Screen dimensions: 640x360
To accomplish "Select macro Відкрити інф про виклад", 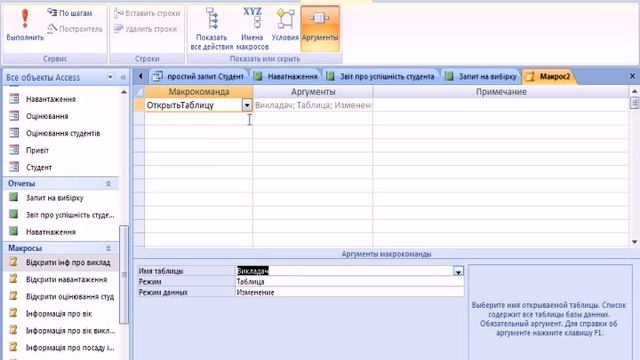I will pos(68,262).
